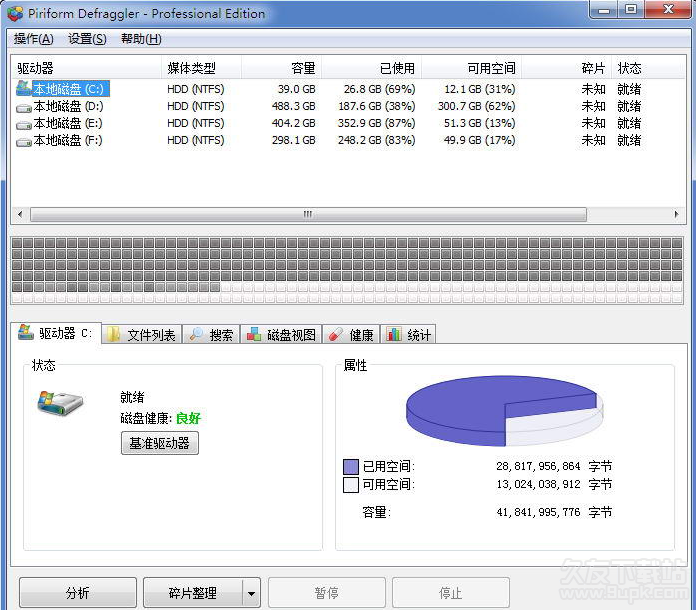Switch to the 文件列表 tab
Viewport: 696px width, 610px height.
142,334
